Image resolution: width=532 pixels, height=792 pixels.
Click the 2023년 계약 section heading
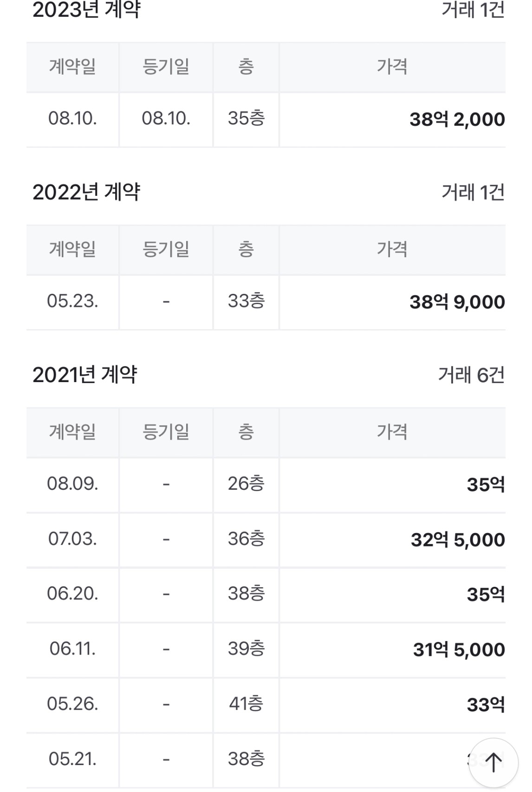click(x=86, y=10)
